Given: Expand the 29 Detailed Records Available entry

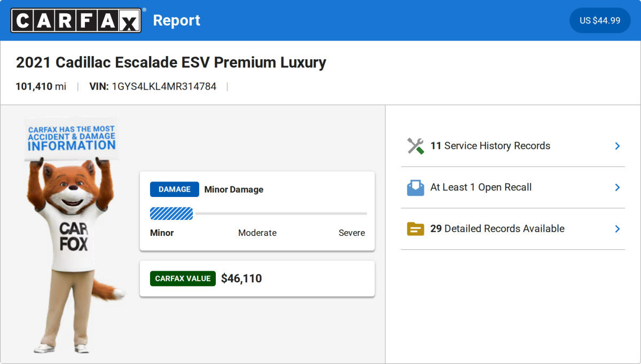Looking at the screenshot, I should coord(513,228).
